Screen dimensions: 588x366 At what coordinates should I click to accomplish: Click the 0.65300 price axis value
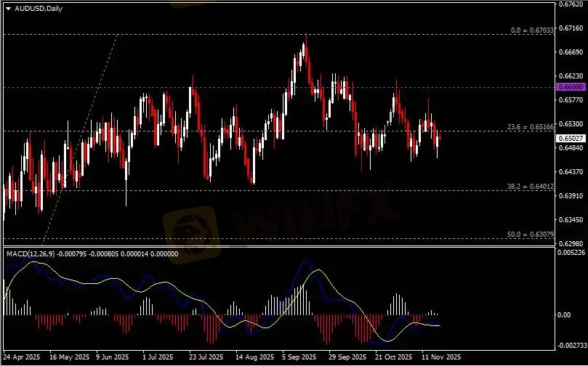coord(571,123)
